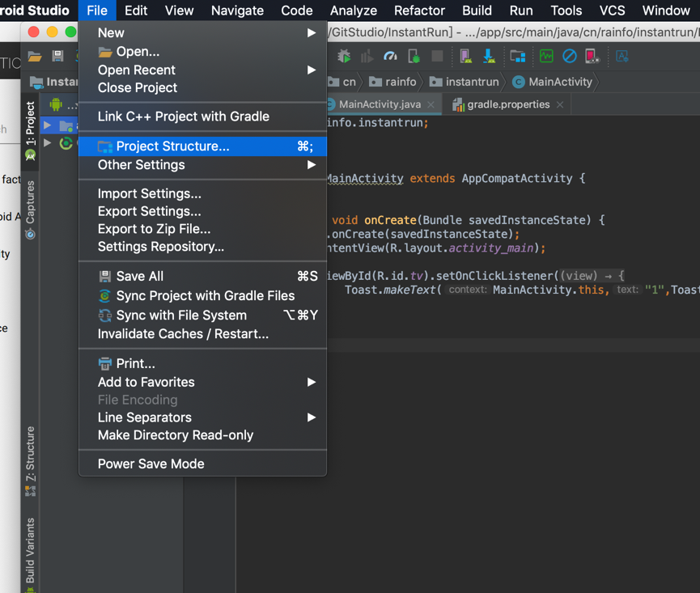Viewport: 700px width, 593px height.
Task: Expand the Line Separators submenu arrow
Action: [312, 417]
